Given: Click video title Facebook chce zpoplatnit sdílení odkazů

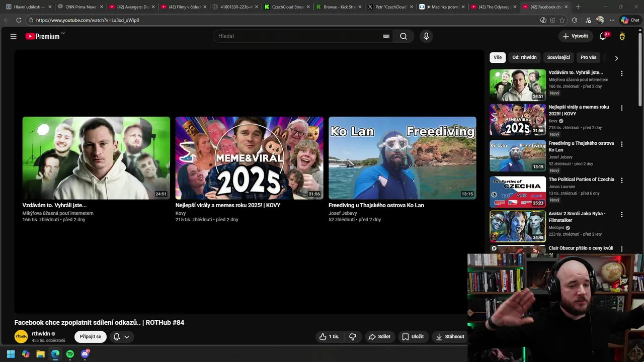Looking at the screenshot, I should 99,323.
